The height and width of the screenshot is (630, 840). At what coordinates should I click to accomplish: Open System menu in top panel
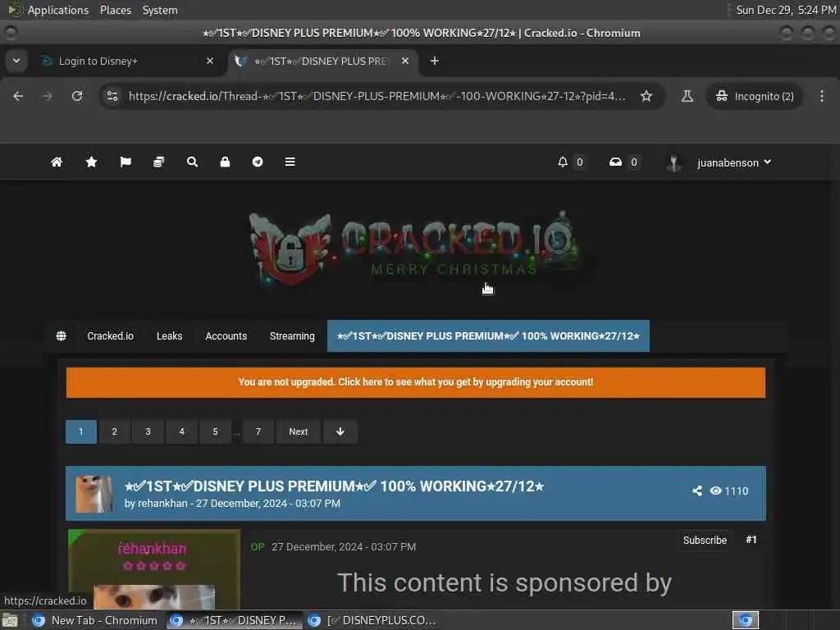click(x=160, y=10)
